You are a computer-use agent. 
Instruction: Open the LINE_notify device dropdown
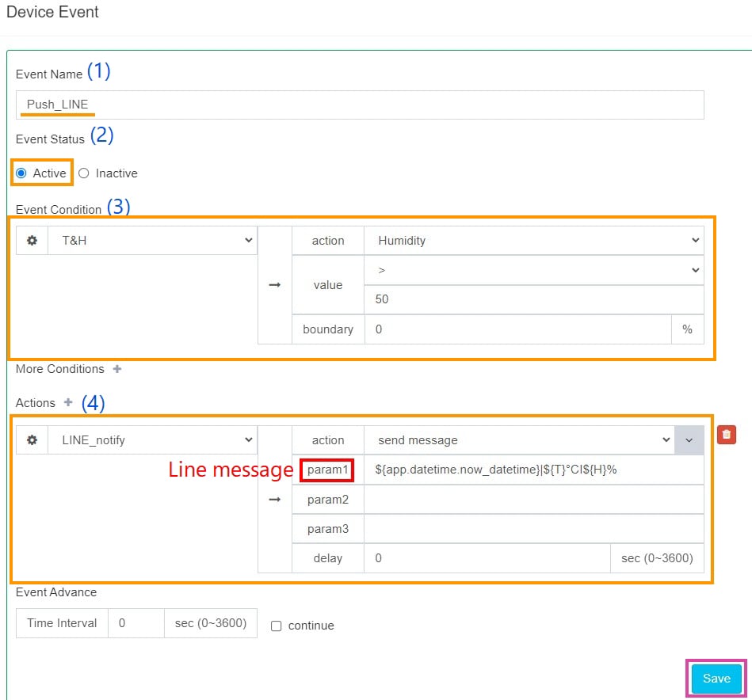click(x=152, y=440)
